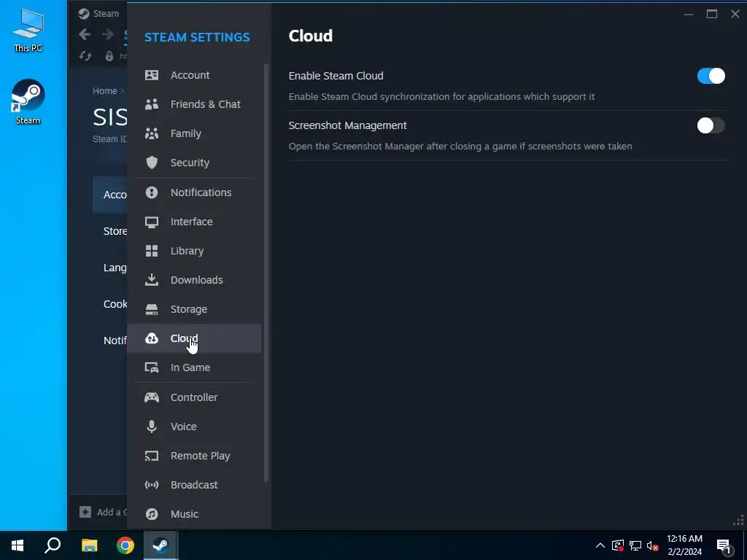Enable the Screenshot Management toggle
The image size is (747, 560).
[x=711, y=125]
